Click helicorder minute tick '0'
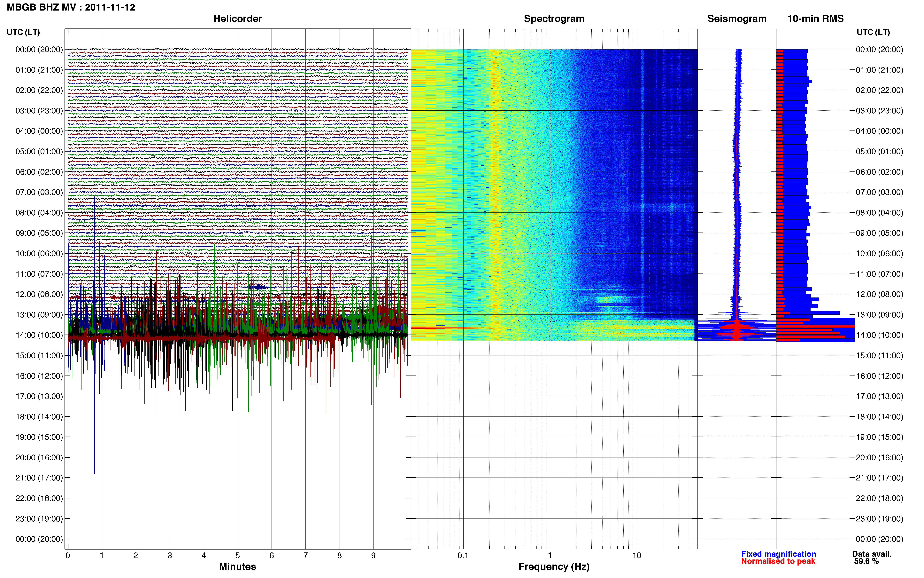Image resolution: width=924 pixels, height=578 pixels. pyautogui.click(x=68, y=555)
